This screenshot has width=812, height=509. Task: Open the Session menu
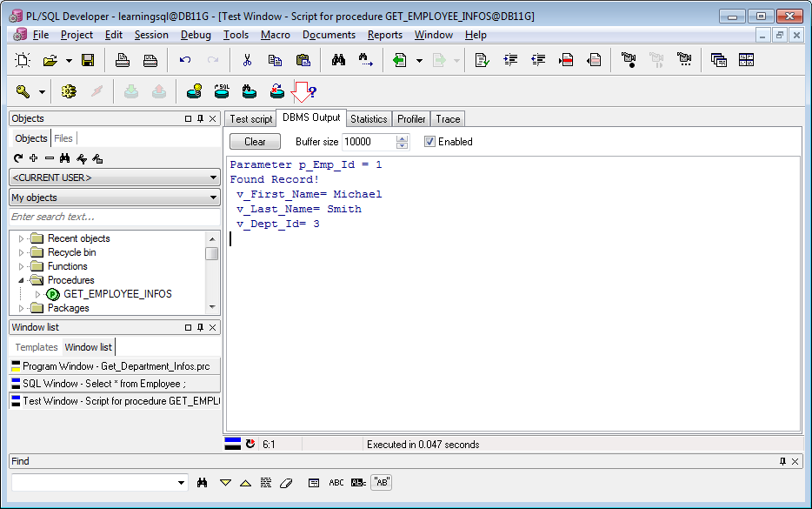151,35
